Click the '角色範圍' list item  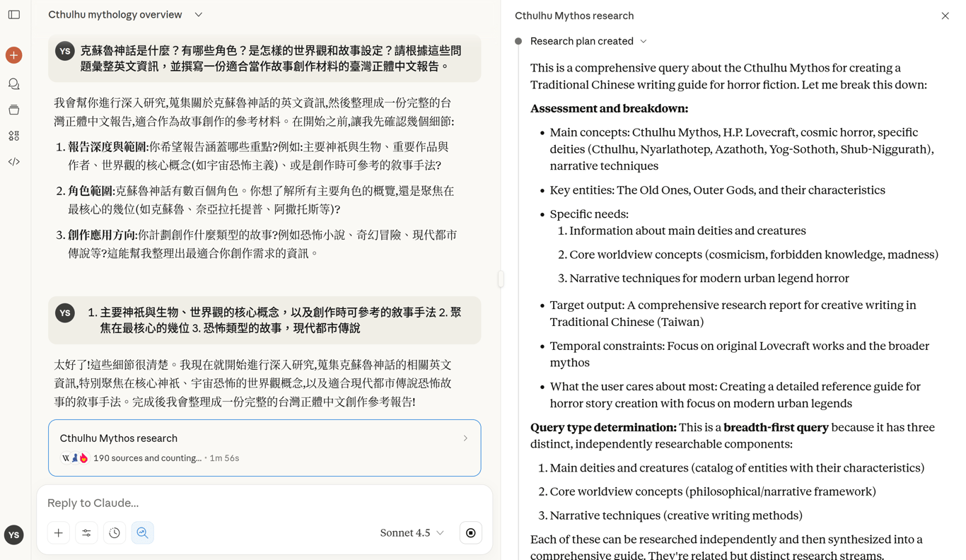262,200
